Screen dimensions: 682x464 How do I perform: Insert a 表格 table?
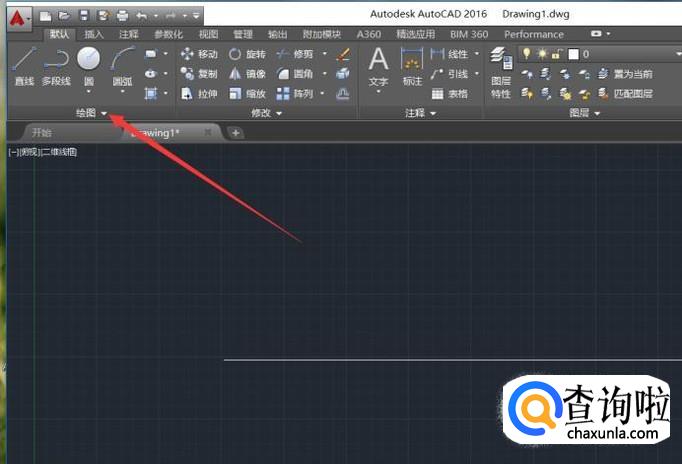coord(450,93)
